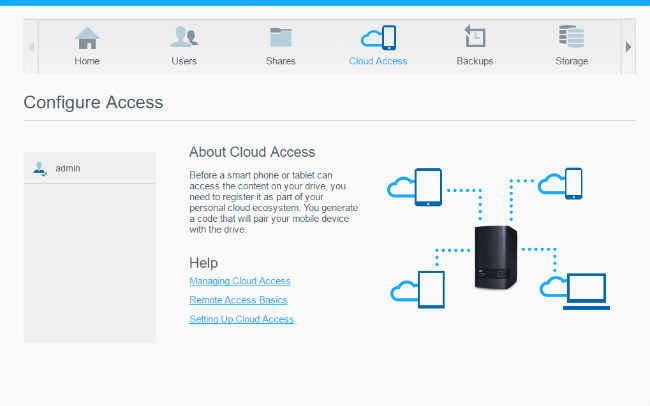Click the top-right cloud smartphone illustration

(x=560, y=183)
